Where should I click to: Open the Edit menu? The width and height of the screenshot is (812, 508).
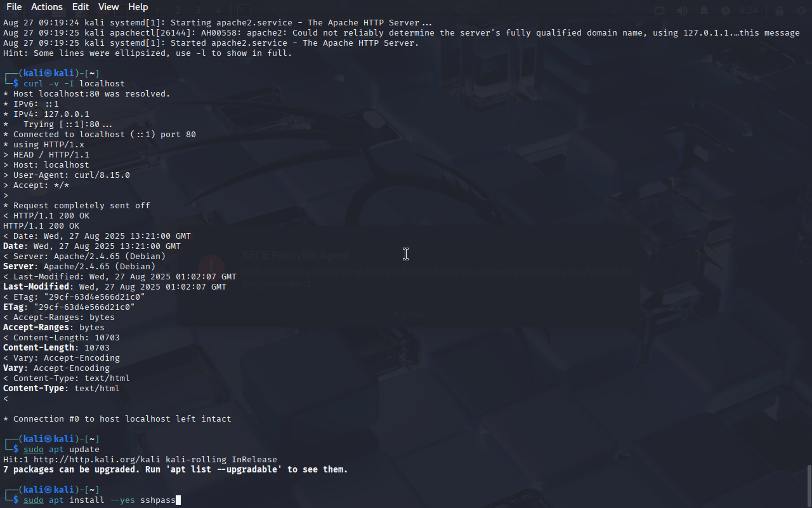(x=81, y=7)
